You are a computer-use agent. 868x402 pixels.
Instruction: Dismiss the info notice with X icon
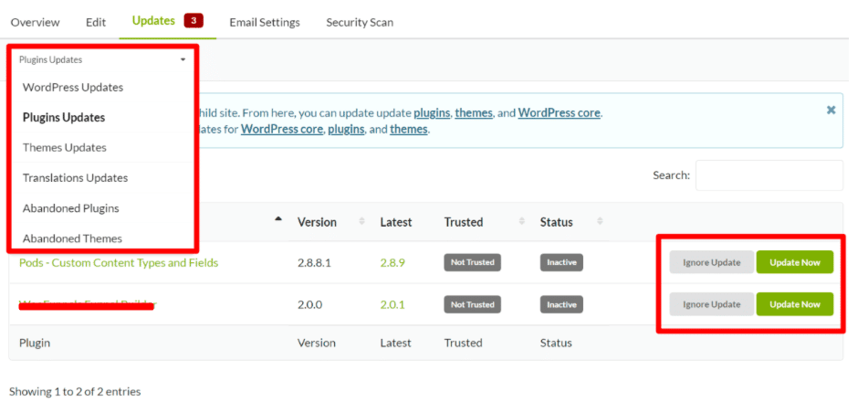[831, 110]
